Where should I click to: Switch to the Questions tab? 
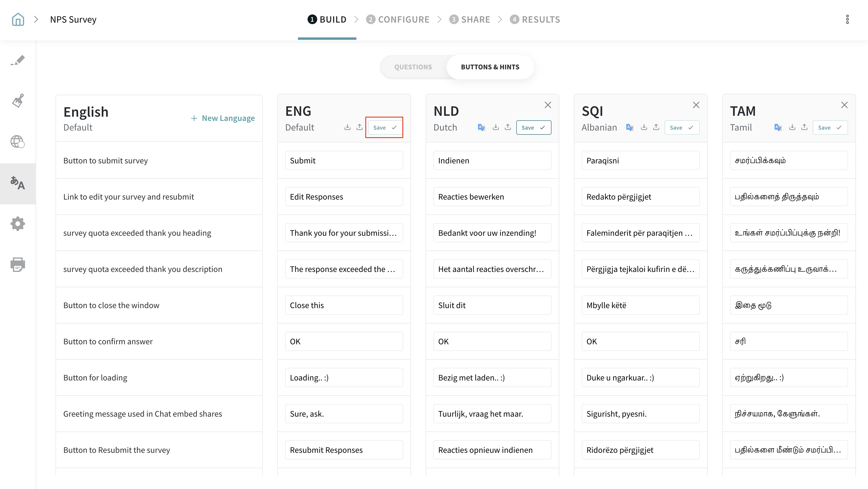413,67
